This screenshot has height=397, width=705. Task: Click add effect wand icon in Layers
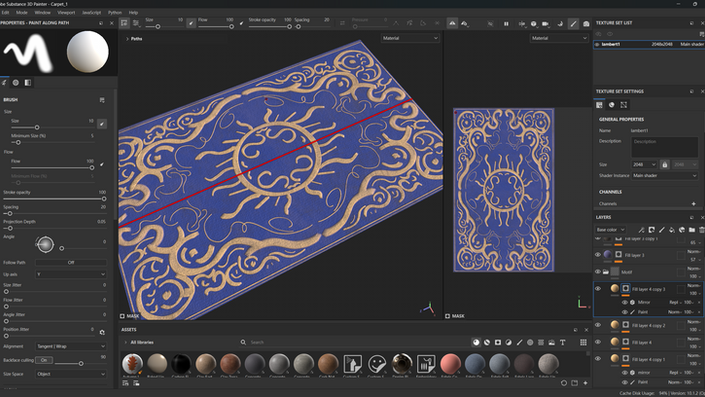pos(642,230)
